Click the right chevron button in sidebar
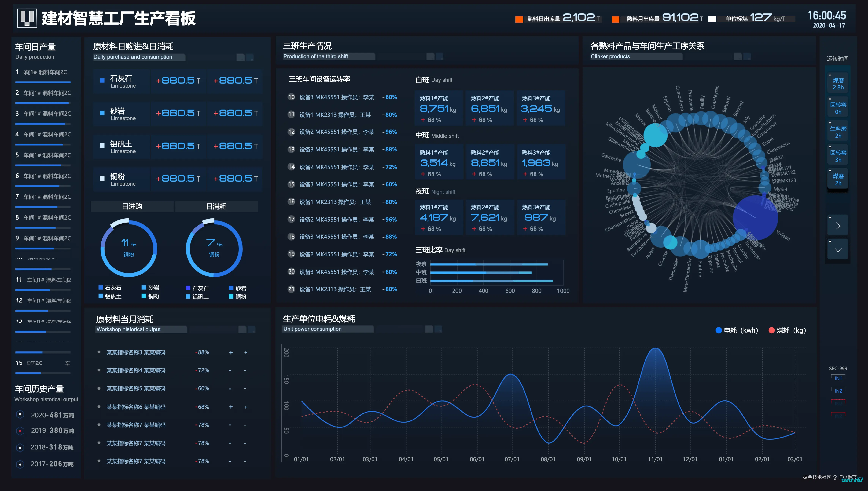 tap(838, 226)
